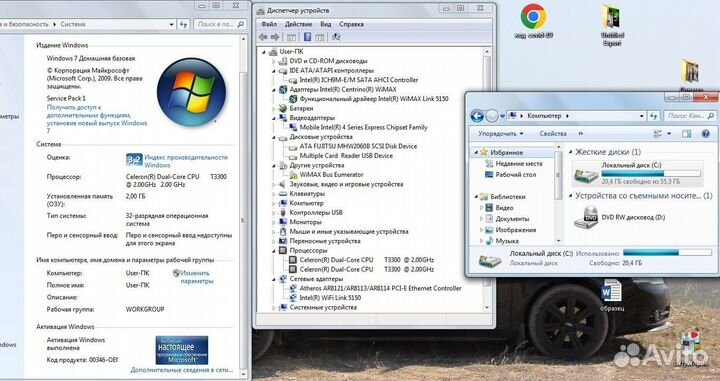Click the Forward button in Компьютер explorer window
Screen dimensions: 720x381
tap(492, 116)
